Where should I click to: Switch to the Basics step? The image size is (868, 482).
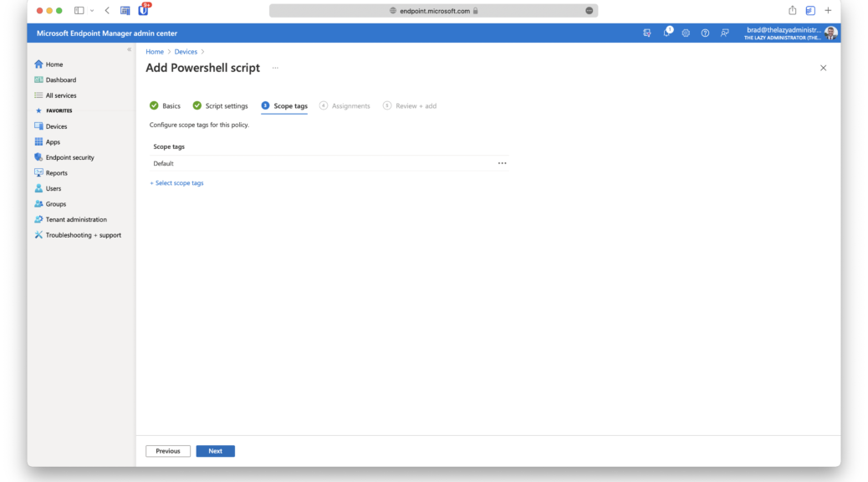pyautogui.click(x=165, y=105)
